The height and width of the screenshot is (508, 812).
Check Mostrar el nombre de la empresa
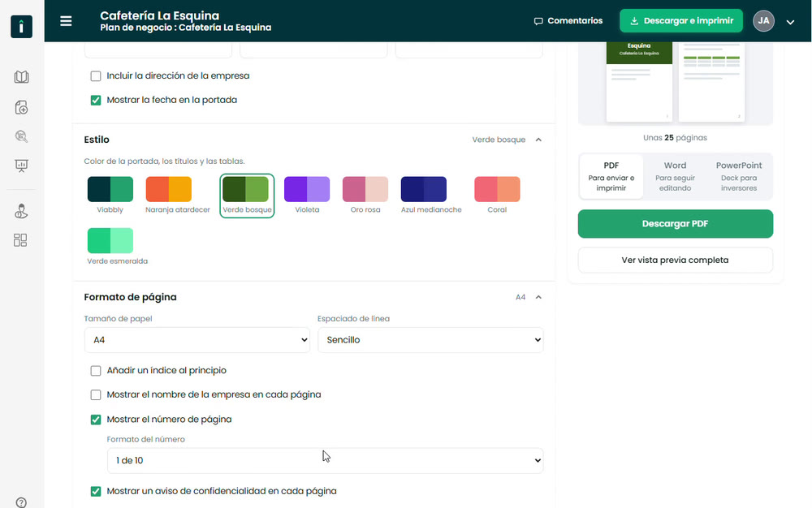[96, 394]
